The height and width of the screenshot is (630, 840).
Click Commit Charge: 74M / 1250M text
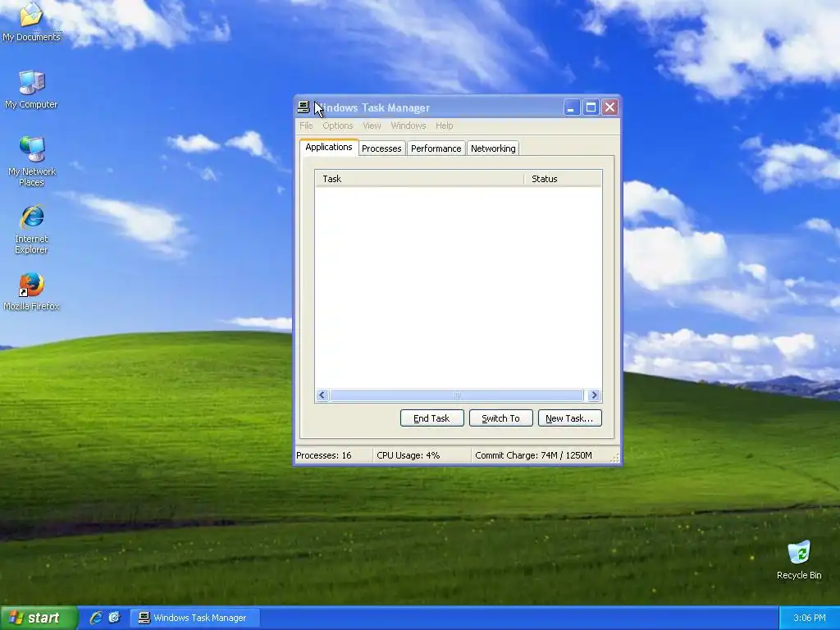point(533,455)
